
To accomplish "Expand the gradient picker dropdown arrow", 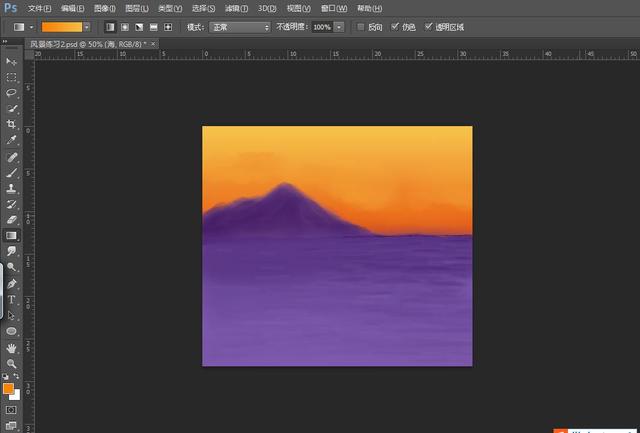I will pos(86,26).
